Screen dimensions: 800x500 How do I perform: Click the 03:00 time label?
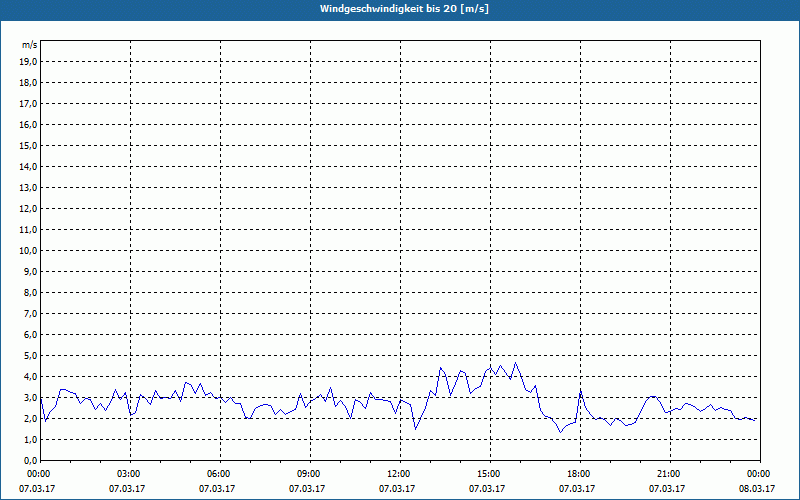130,474
